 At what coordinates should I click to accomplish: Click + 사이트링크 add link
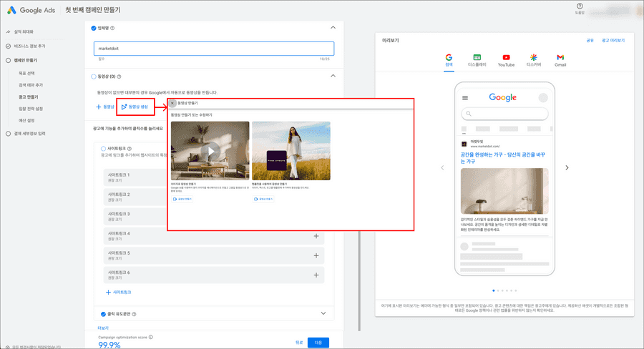[x=119, y=293]
